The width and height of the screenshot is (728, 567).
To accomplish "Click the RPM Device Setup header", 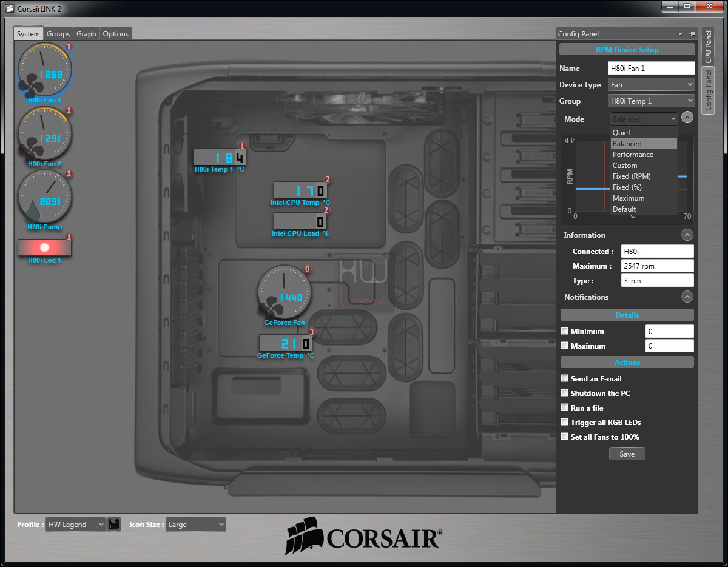I will tap(627, 50).
